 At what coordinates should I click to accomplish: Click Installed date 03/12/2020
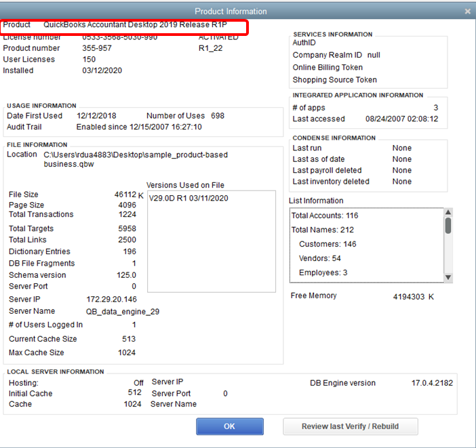tap(102, 70)
